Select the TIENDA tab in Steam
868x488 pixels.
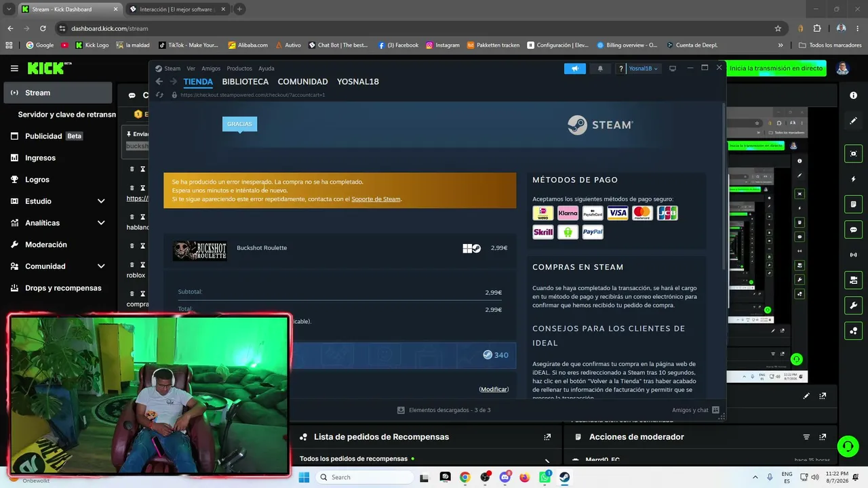pyautogui.click(x=198, y=81)
